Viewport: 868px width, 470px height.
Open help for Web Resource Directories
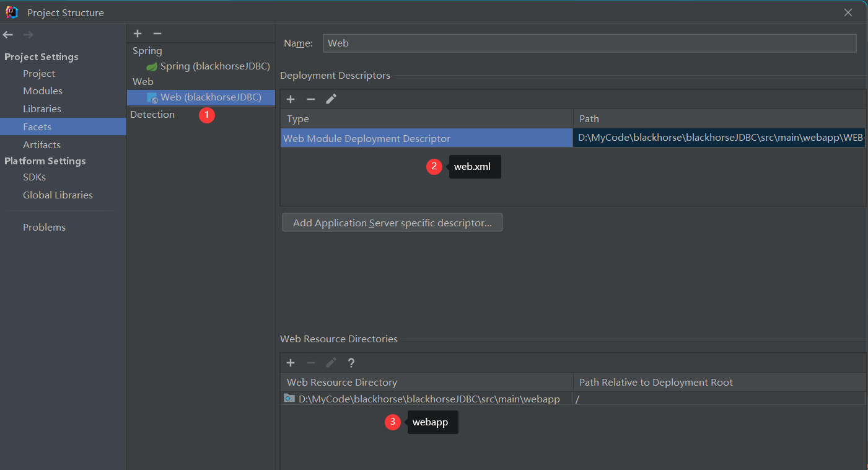pos(351,363)
